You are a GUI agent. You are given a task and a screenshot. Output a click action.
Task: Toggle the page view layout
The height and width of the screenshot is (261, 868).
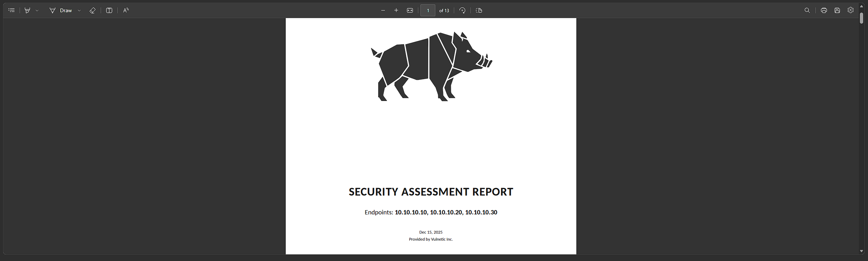(x=479, y=10)
